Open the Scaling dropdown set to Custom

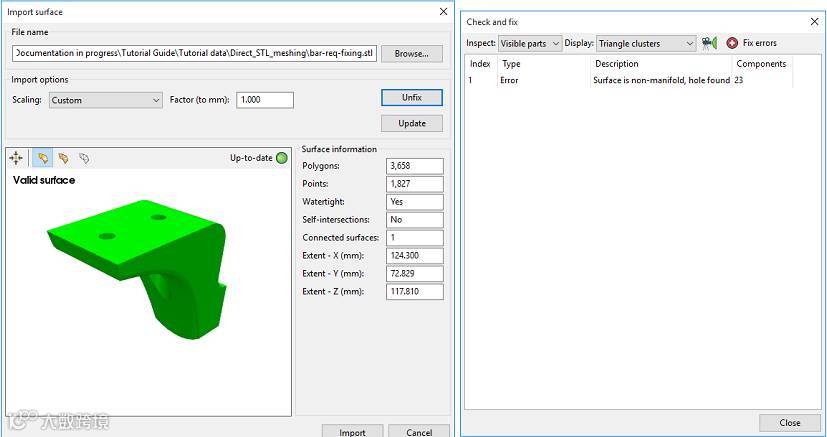[x=105, y=100]
